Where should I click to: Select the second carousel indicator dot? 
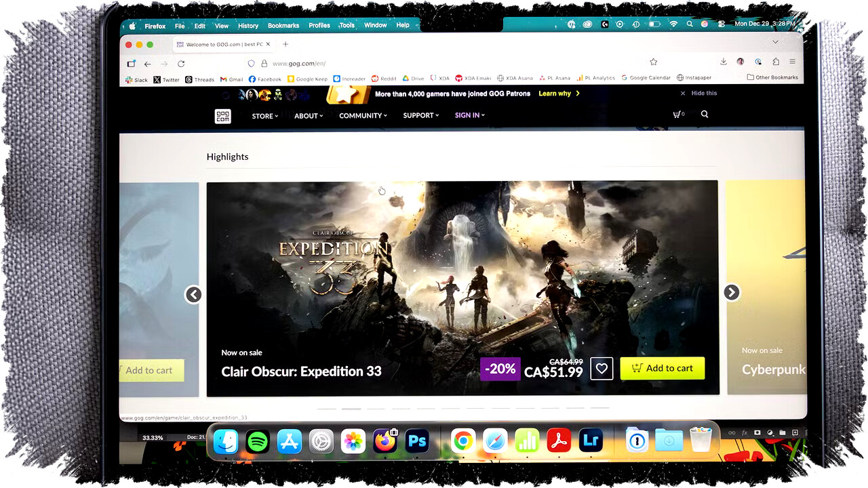[351, 409]
